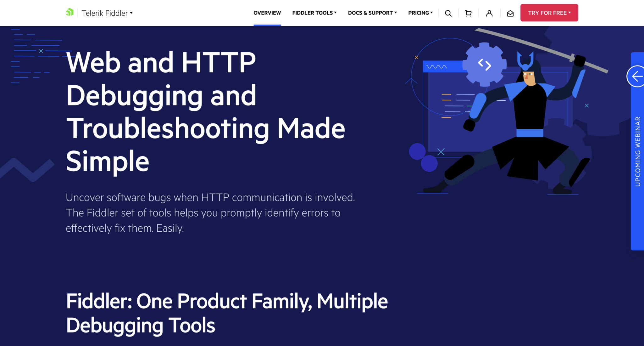Click the Telerik Fiddler brand name link
The height and width of the screenshot is (346, 644).
tap(105, 13)
